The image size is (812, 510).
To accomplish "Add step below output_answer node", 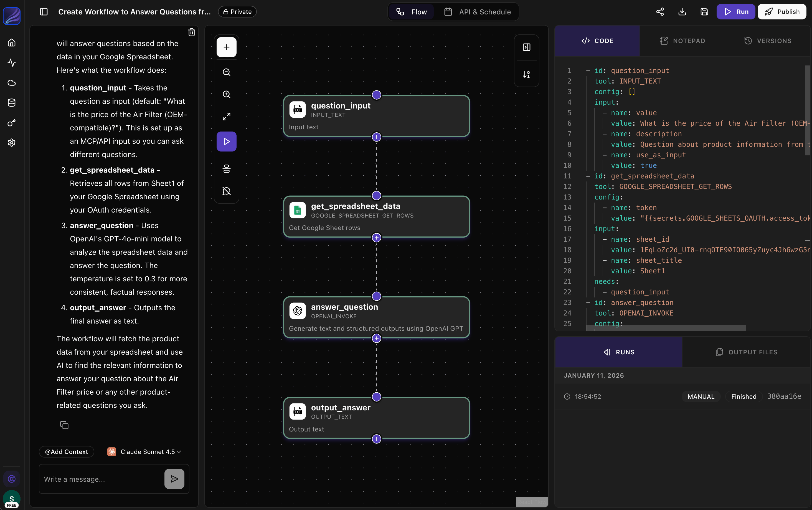I will coord(377,439).
